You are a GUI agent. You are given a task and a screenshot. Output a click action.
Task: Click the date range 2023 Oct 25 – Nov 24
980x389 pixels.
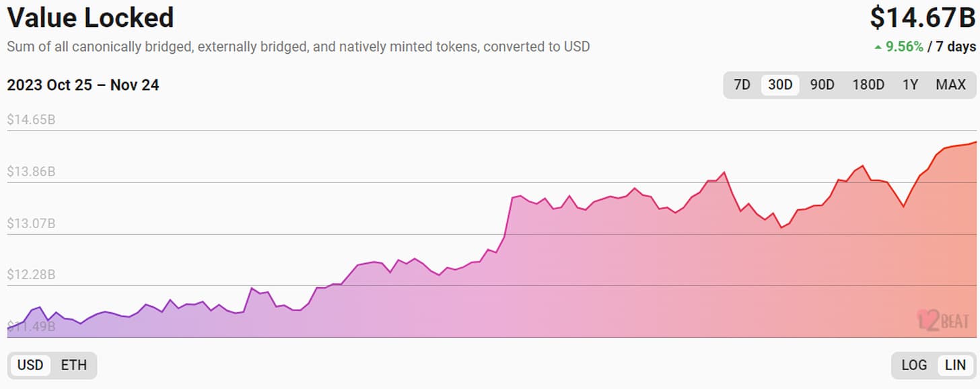83,85
